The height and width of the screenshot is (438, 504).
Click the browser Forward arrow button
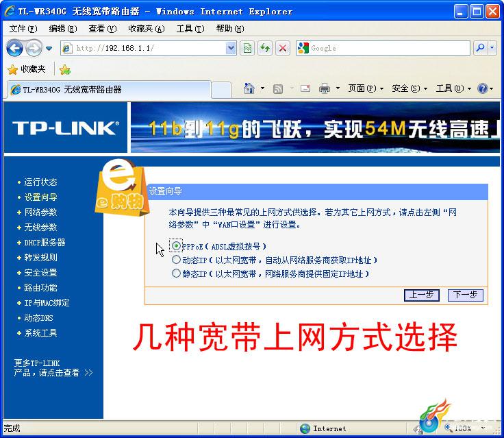pyautogui.click(x=34, y=48)
